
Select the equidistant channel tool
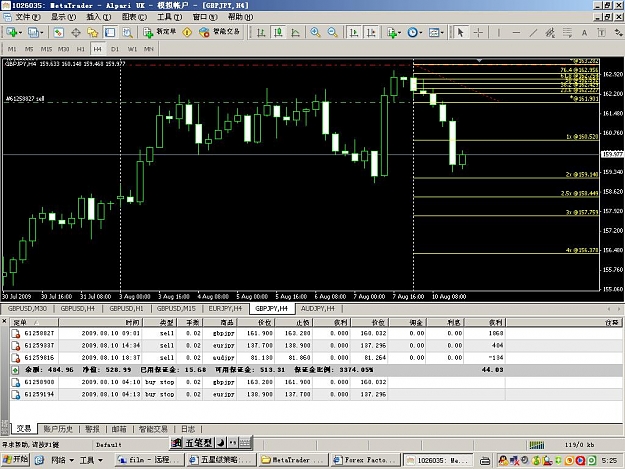(x=550, y=32)
